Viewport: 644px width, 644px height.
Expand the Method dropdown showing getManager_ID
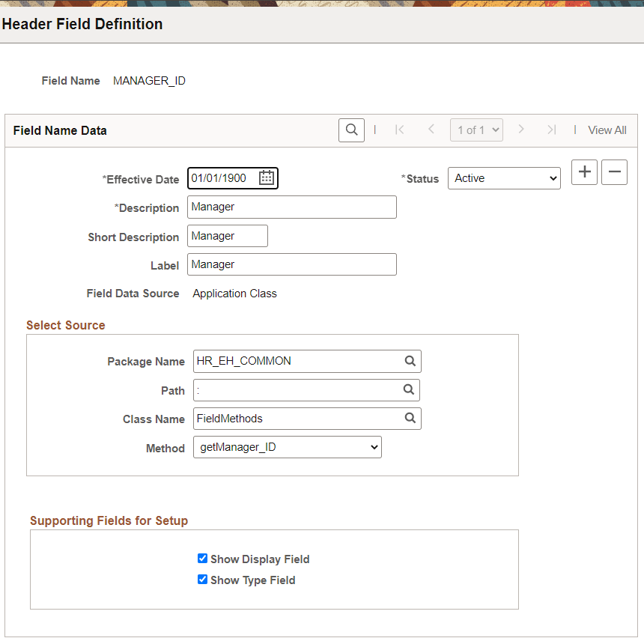(x=287, y=447)
